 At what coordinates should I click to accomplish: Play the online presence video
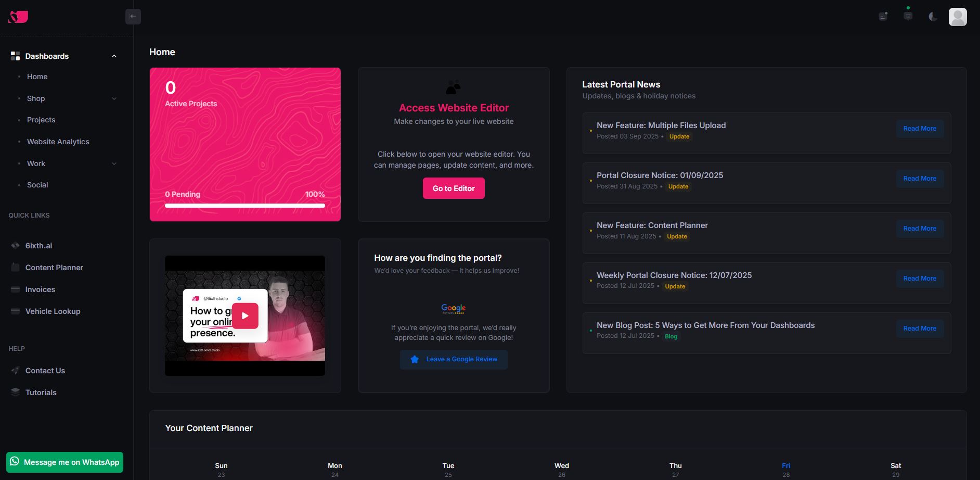pyautogui.click(x=245, y=315)
